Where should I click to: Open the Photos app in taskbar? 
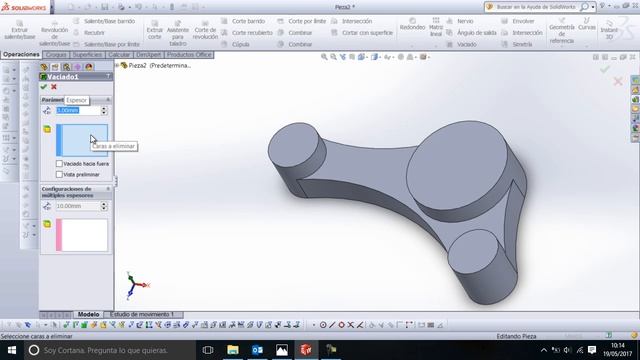click(x=282, y=350)
